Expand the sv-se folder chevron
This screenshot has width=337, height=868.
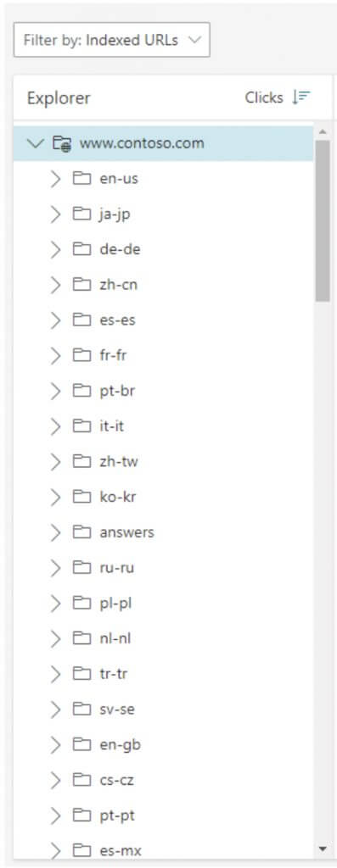click(55, 709)
